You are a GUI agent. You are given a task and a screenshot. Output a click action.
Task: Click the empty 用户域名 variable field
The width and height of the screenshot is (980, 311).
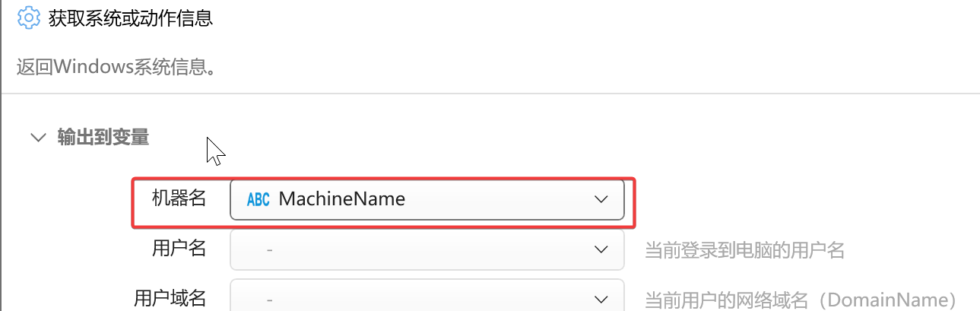[x=427, y=296]
